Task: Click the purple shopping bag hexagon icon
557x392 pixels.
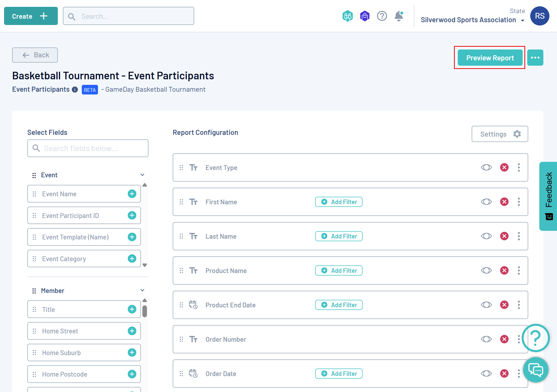Action: click(365, 16)
